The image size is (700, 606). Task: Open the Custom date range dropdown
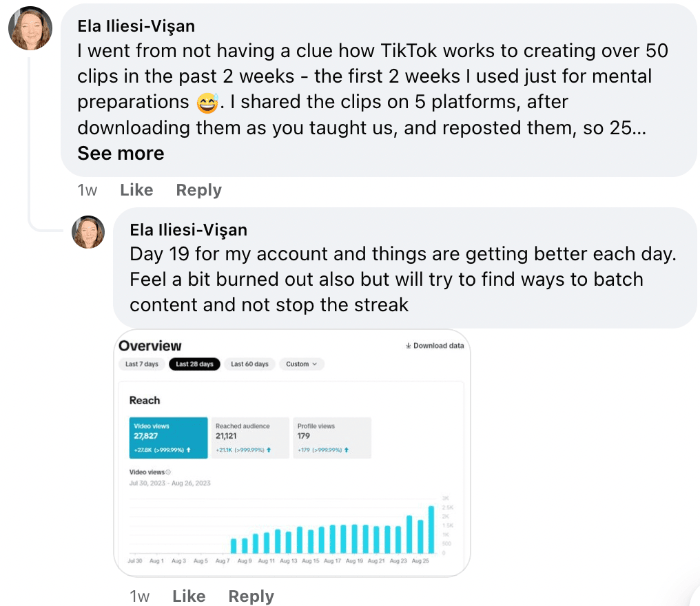(x=301, y=364)
